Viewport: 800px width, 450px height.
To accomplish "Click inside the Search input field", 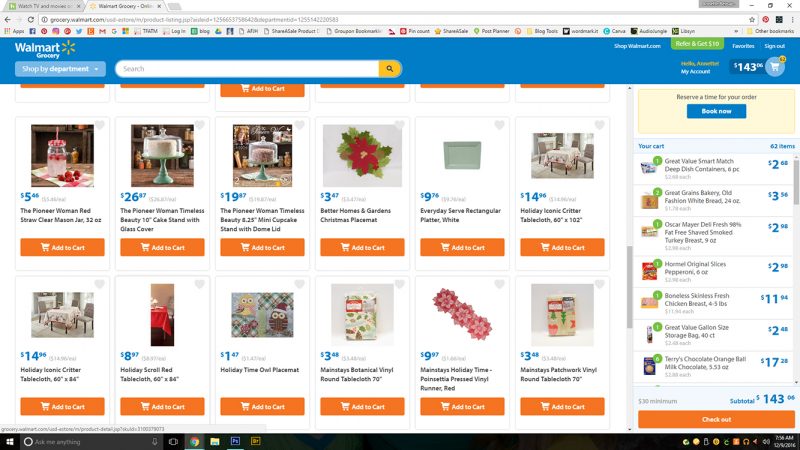I will point(247,69).
